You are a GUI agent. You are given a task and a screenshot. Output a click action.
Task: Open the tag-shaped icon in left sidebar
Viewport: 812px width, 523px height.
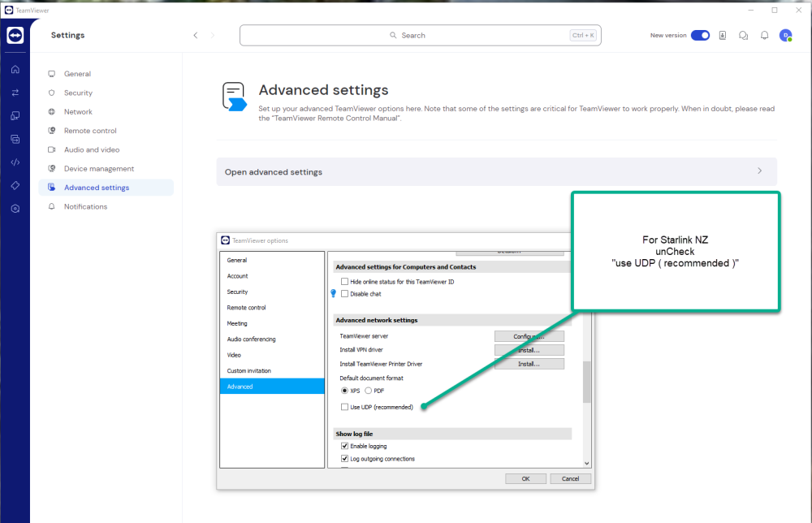[x=15, y=185]
